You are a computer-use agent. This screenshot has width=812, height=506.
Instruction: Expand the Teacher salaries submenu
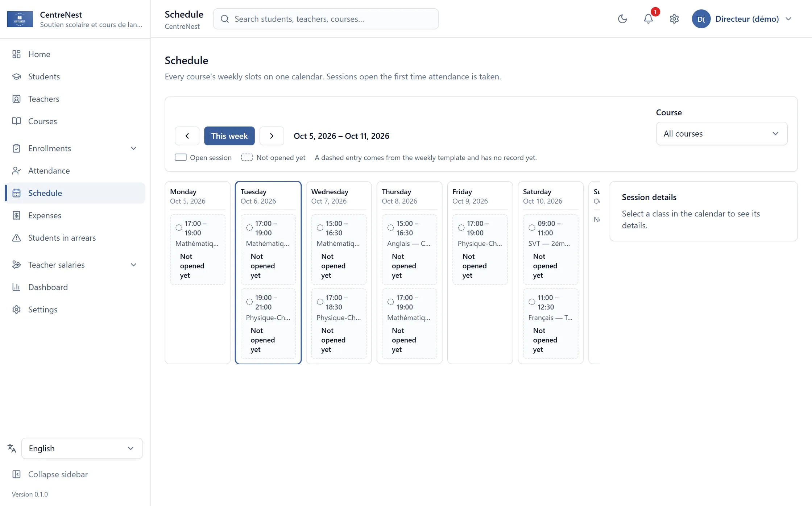click(x=133, y=265)
